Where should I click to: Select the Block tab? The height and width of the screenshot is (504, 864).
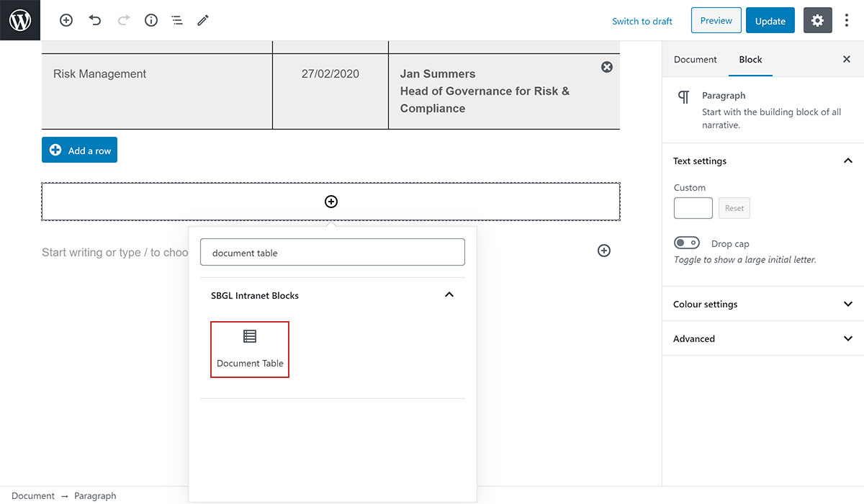click(x=750, y=60)
